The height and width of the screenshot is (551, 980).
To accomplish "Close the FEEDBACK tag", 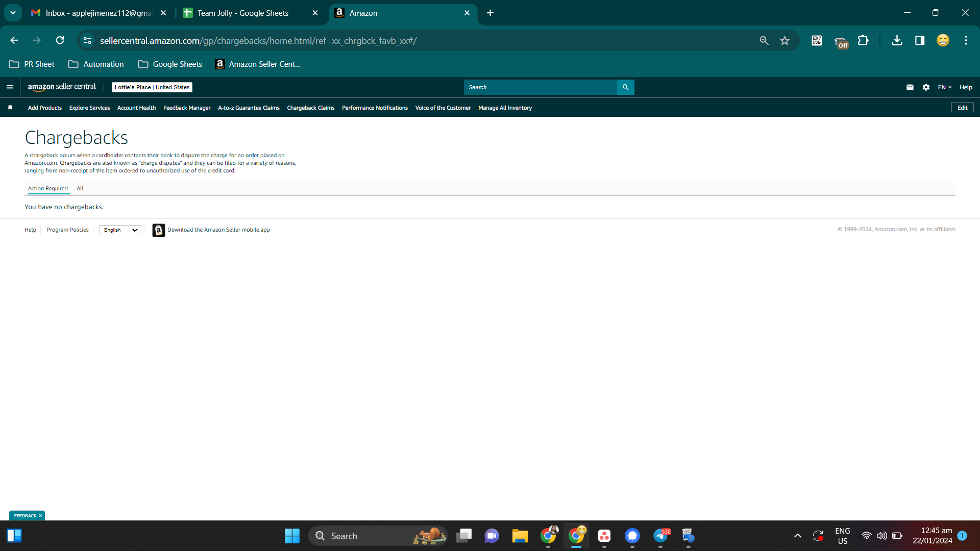I will click(40, 516).
